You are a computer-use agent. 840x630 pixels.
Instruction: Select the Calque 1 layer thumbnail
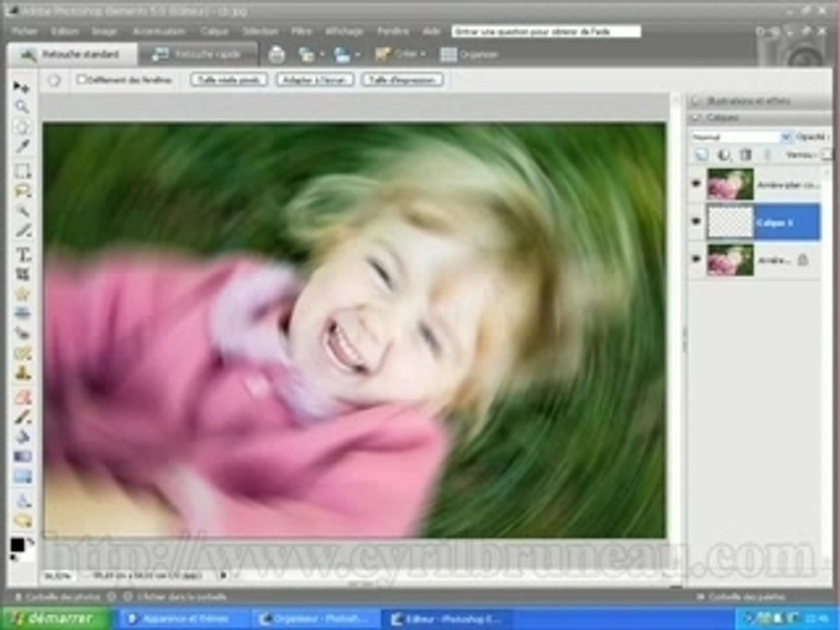(x=730, y=221)
